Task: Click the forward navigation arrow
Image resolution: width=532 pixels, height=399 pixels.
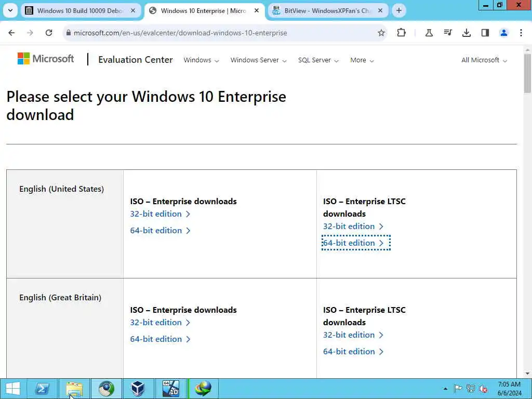Action: pos(30,33)
